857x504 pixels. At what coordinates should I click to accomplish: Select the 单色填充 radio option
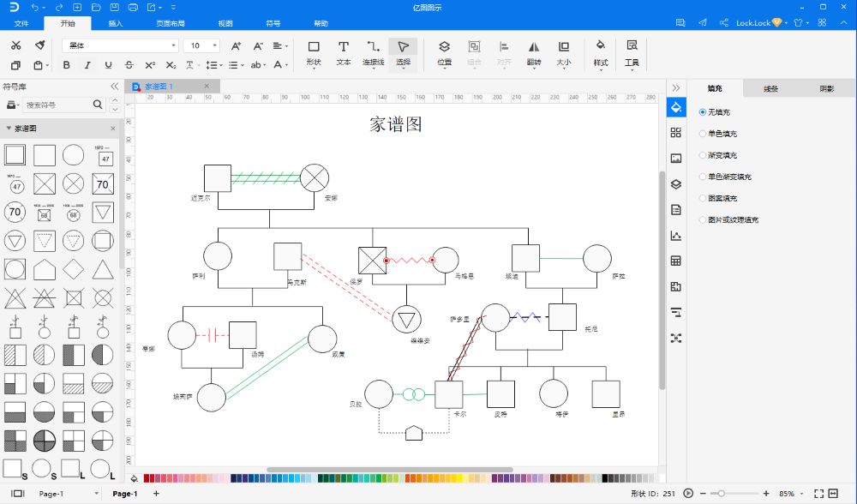coord(703,134)
